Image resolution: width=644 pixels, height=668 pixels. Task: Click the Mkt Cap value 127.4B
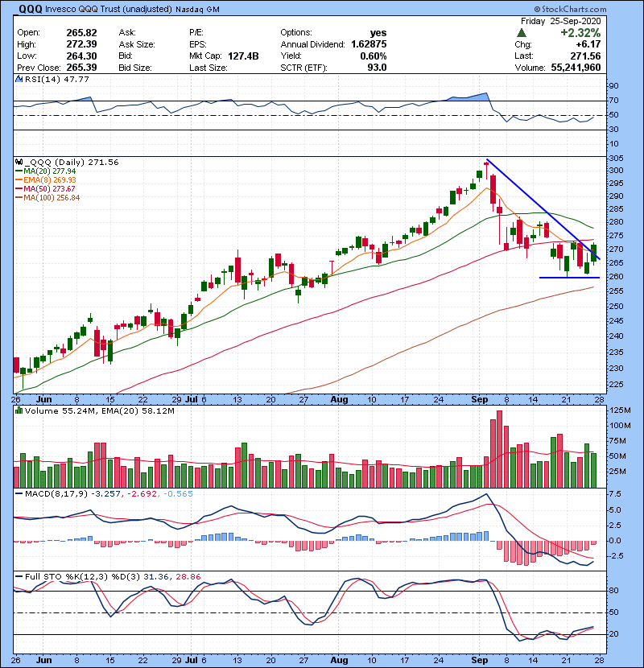click(x=243, y=56)
